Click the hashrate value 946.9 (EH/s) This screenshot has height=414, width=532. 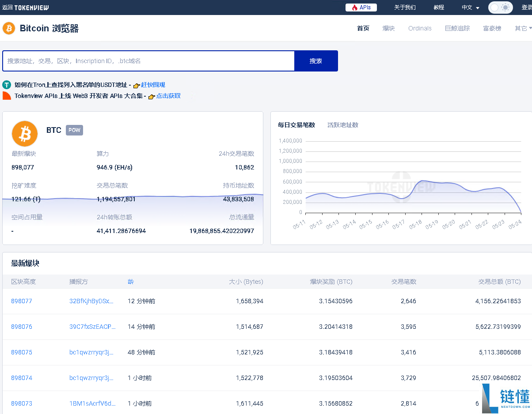click(x=114, y=167)
